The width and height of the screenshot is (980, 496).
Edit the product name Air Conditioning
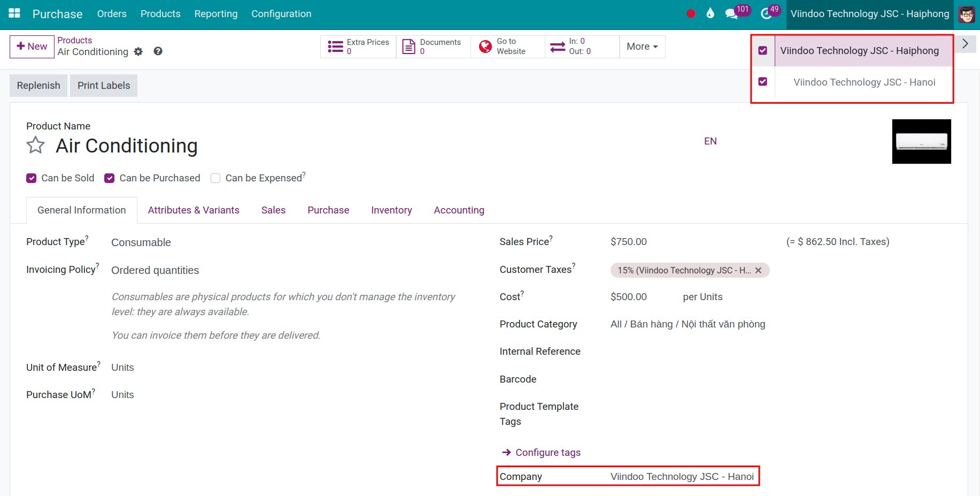click(127, 146)
